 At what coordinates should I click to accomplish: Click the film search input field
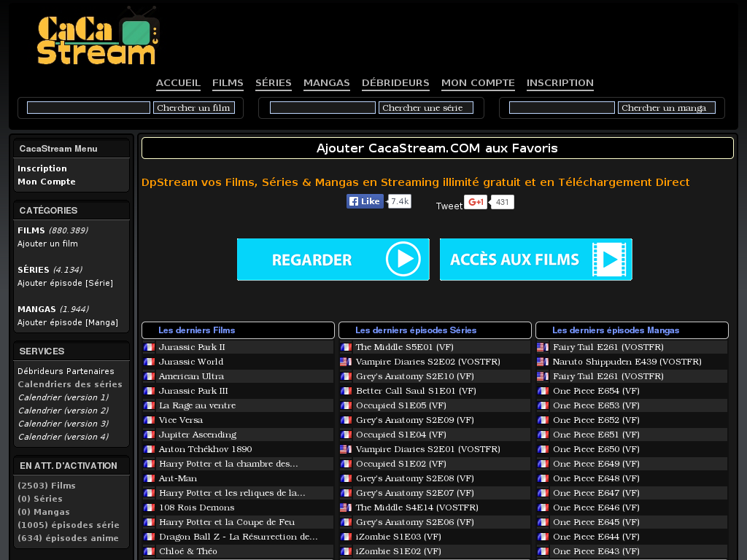[88, 107]
